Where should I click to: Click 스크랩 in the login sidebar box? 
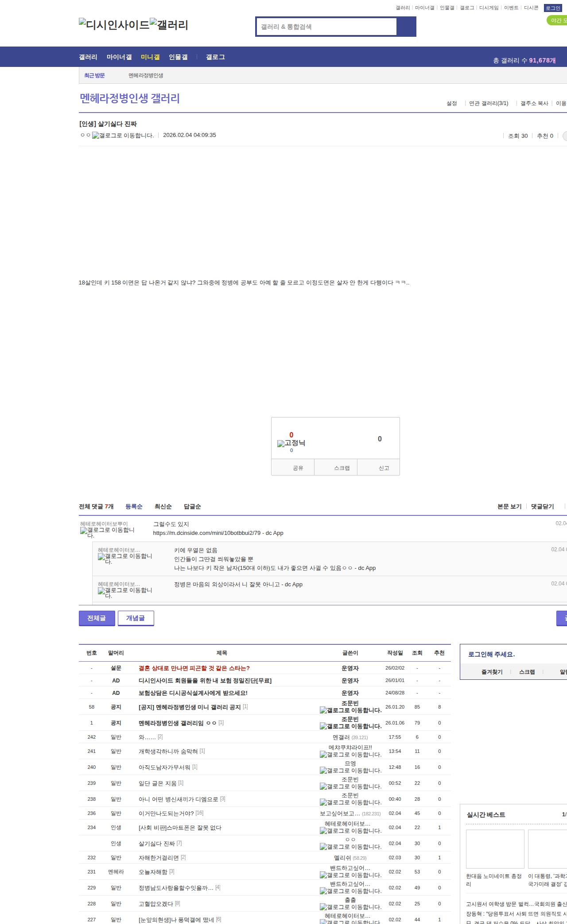527,672
